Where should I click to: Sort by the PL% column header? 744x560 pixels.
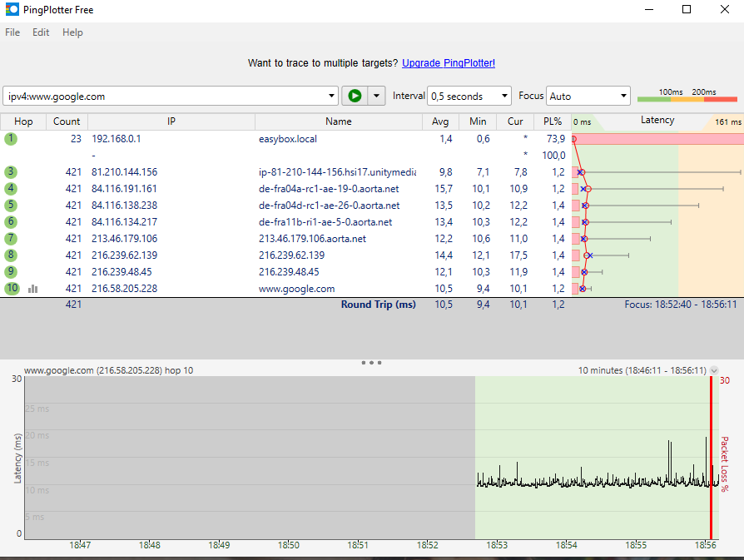click(x=552, y=121)
